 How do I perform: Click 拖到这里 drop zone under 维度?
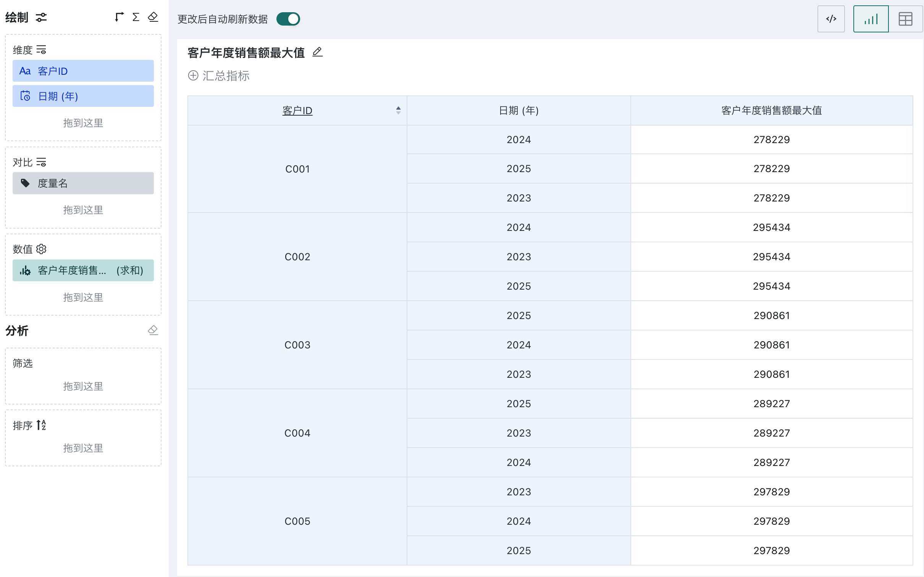(x=83, y=123)
